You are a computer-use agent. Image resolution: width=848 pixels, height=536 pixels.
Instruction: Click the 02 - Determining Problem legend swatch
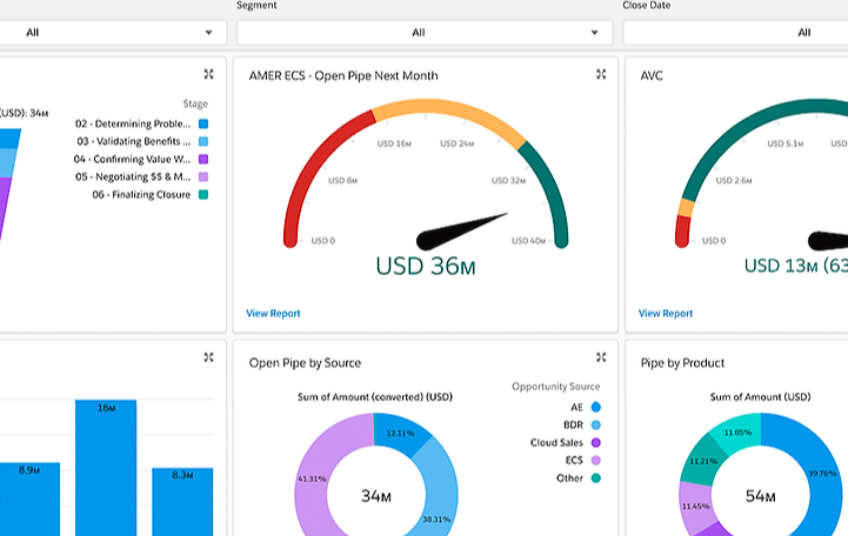click(203, 124)
